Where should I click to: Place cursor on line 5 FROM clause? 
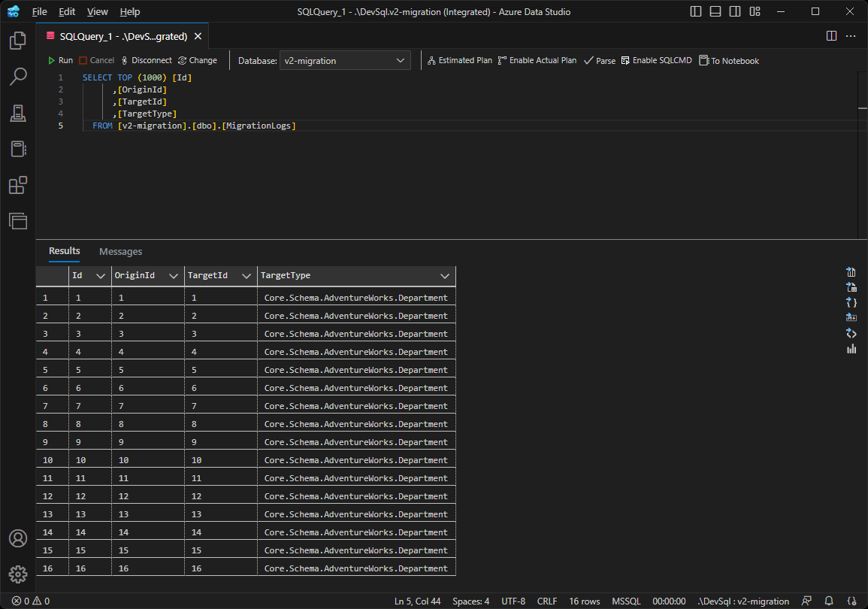pyautogui.click(x=195, y=126)
